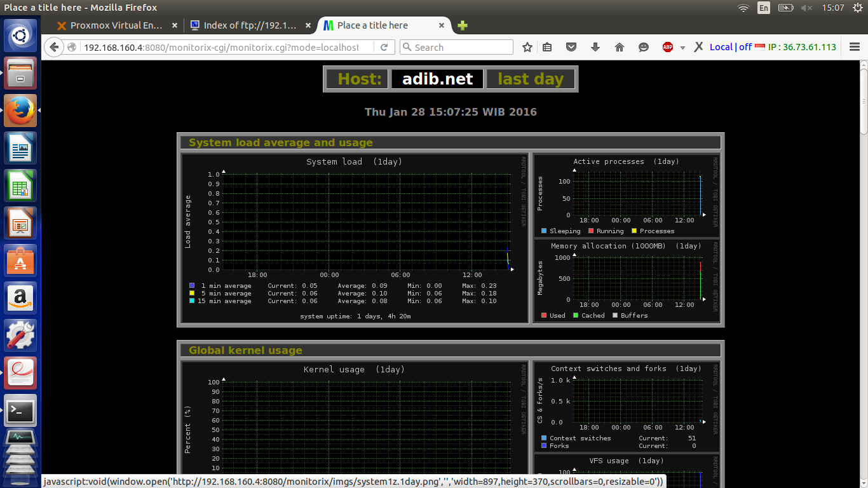This screenshot has width=868, height=488.
Task: Launch LibreOffice Impress from the launcher
Action: (20, 223)
